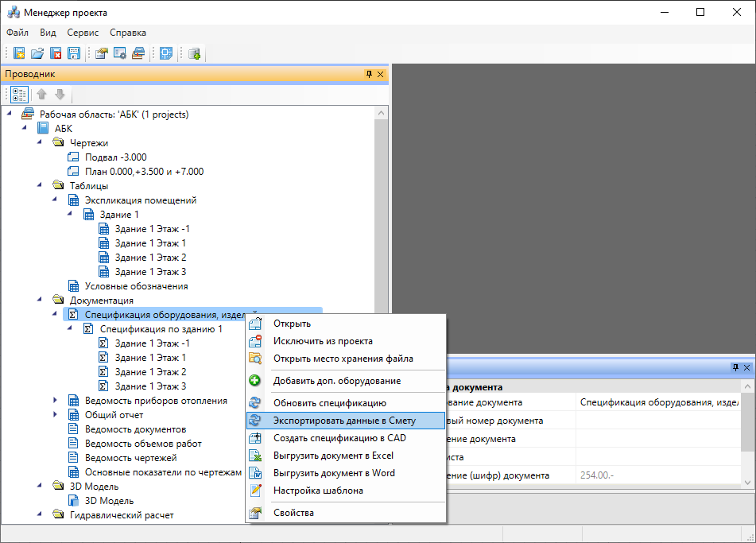This screenshot has width=756, height=543.
Task: Click sigma icon of Здание 1 Этаж -1 specification
Action: 103,343
